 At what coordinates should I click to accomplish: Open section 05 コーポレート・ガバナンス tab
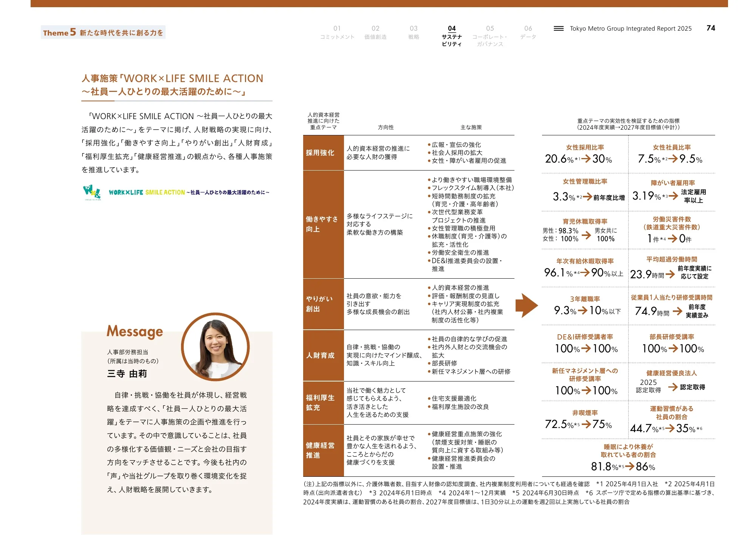tap(490, 36)
